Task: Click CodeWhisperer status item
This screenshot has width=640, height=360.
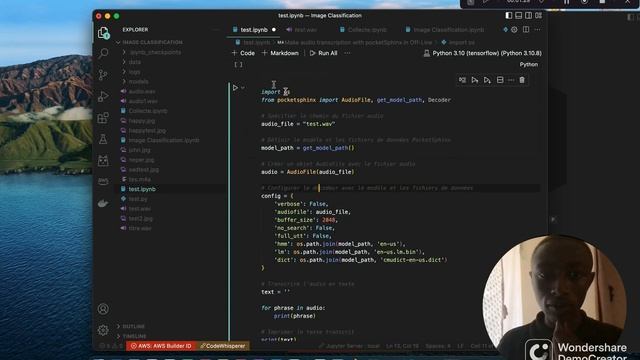Action: click(222, 346)
